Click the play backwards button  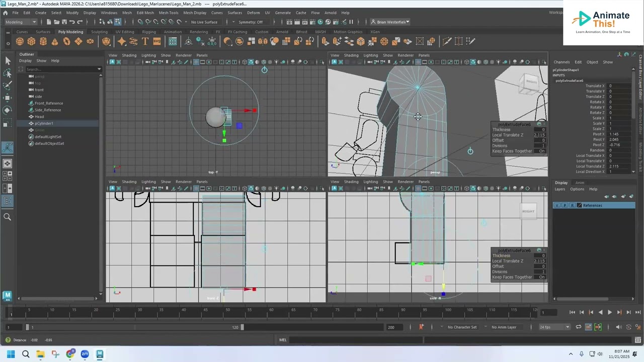click(600, 312)
